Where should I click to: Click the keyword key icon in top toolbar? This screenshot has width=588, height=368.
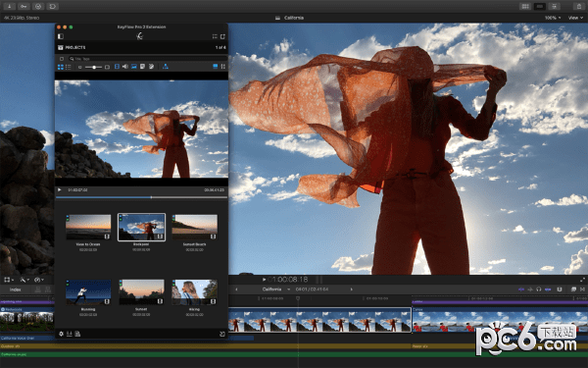(x=24, y=7)
